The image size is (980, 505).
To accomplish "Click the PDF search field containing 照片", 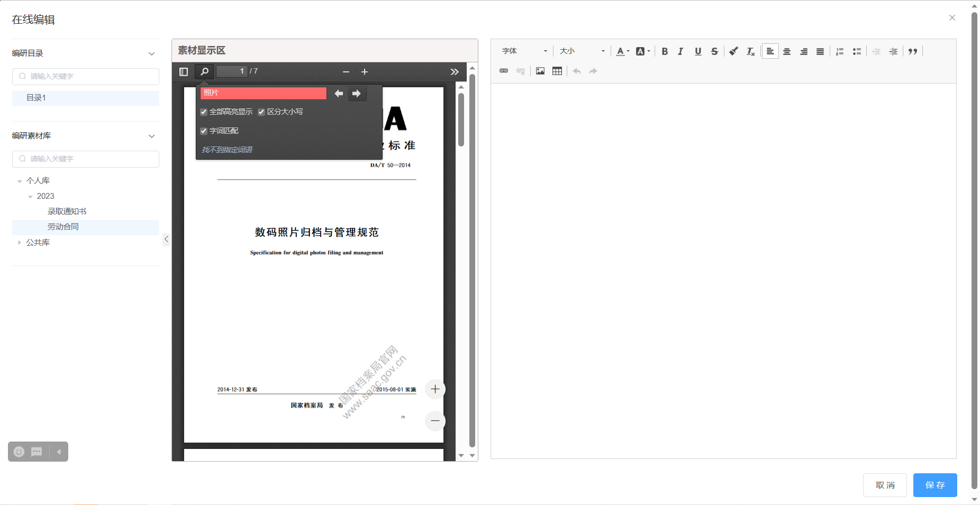I will (x=264, y=93).
